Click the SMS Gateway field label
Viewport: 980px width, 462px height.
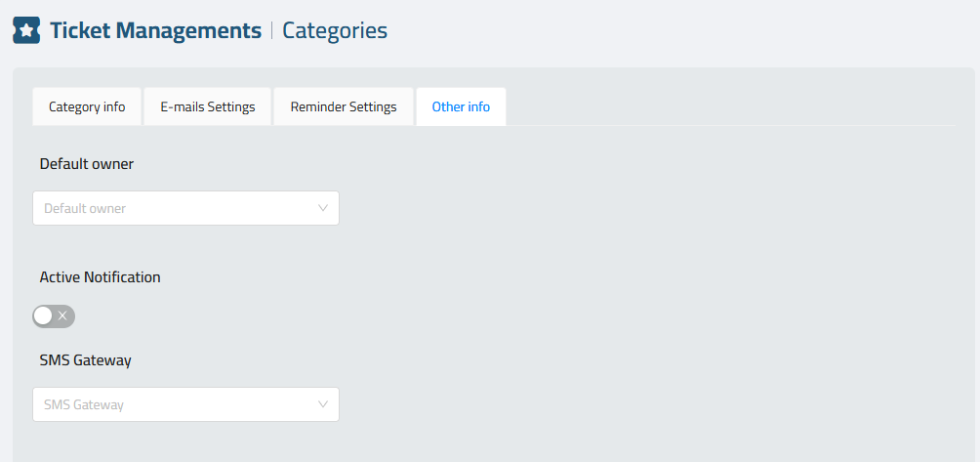point(86,360)
